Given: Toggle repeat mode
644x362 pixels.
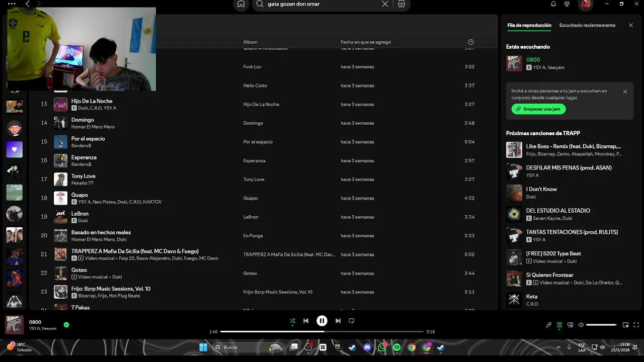Looking at the screenshot, I should pos(352,321).
